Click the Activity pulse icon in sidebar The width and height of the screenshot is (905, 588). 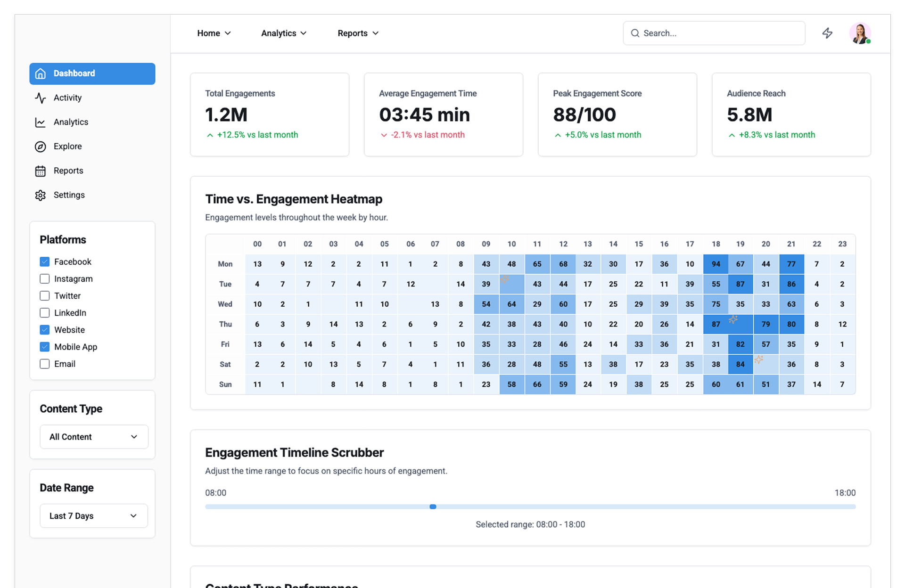point(41,98)
